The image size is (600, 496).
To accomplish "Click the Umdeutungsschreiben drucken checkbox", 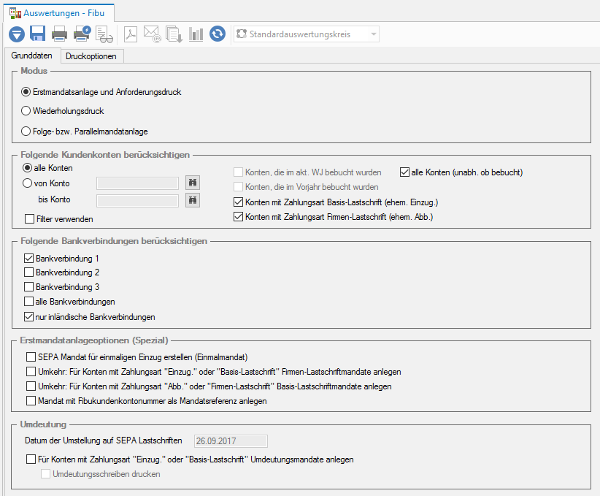I will (46, 474).
